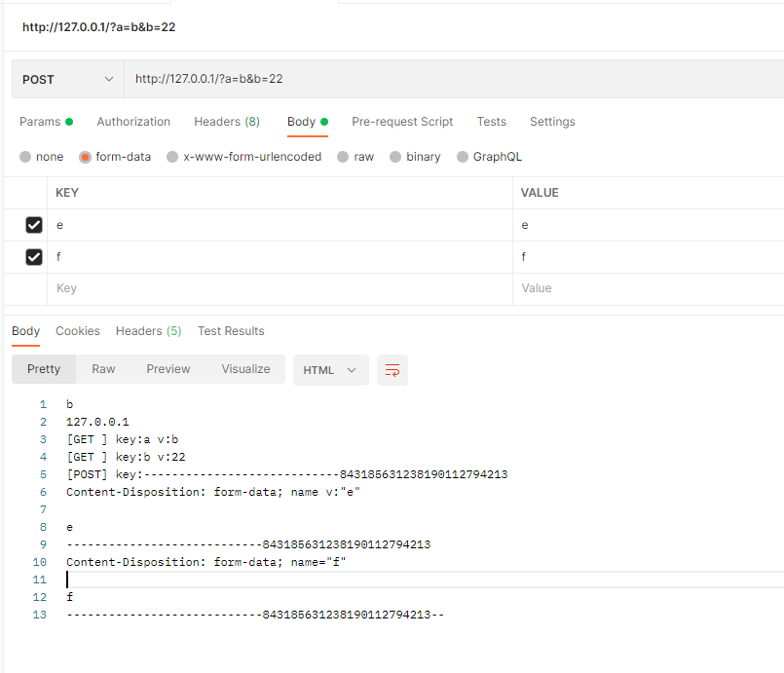Open the Tests tab
784x673 pixels.
(x=492, y=122)
